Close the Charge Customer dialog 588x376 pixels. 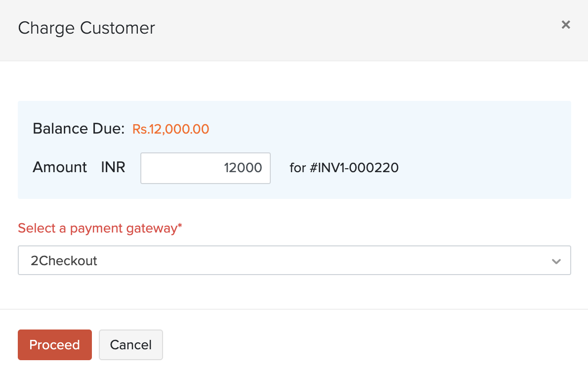click(x=566, y=25)
